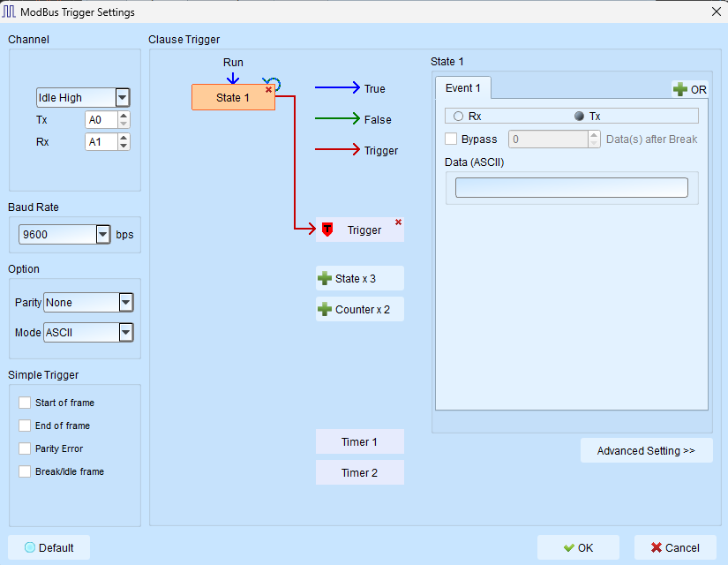This screenshot has height=565, width=728.
Task: Click the blue True arrow legend
Action: tap(338, 87)
